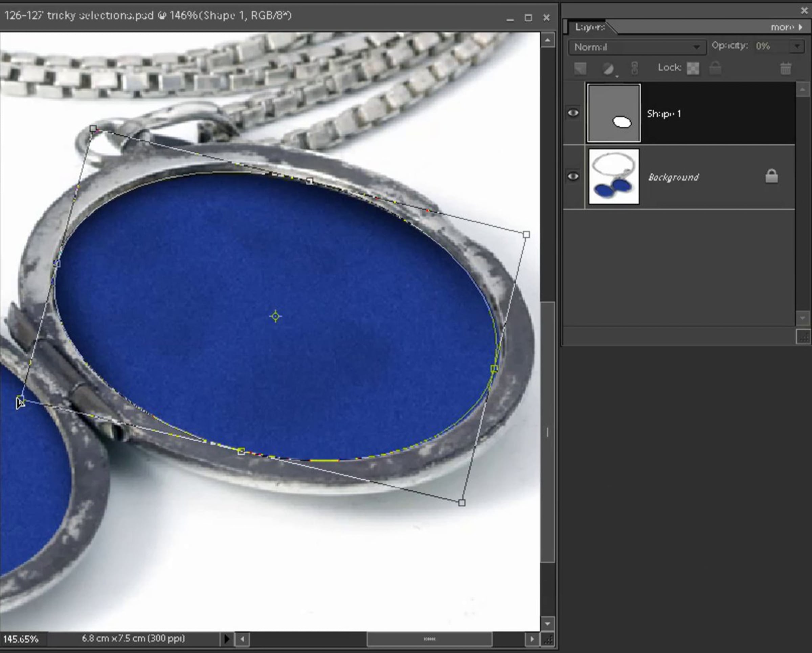
Task: Open the adjustment layer icon menu
Action: pos(608,69)
